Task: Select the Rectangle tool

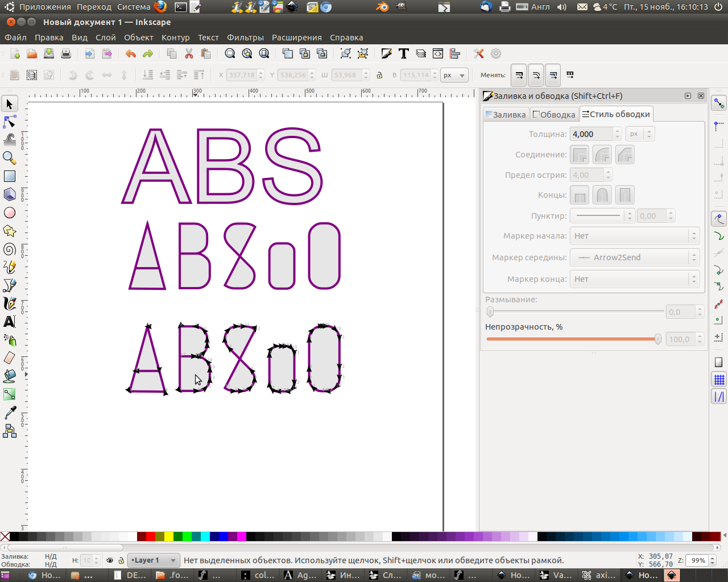Action: [10, 176]
